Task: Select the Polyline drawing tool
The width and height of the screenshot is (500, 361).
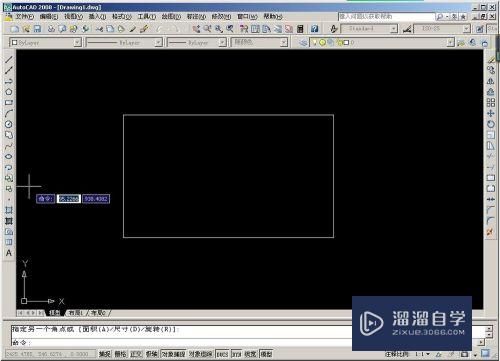Action: pos(9,81)
